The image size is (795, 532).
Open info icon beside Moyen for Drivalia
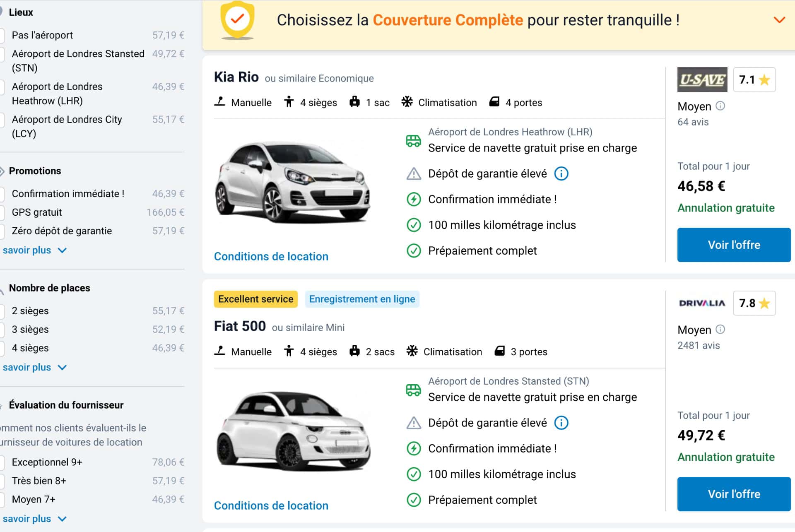(x=720, y=330)
